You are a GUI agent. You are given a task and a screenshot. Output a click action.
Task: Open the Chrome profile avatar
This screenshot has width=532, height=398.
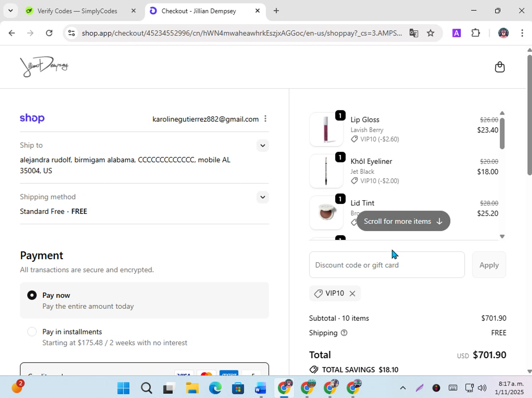click(503, 33)
